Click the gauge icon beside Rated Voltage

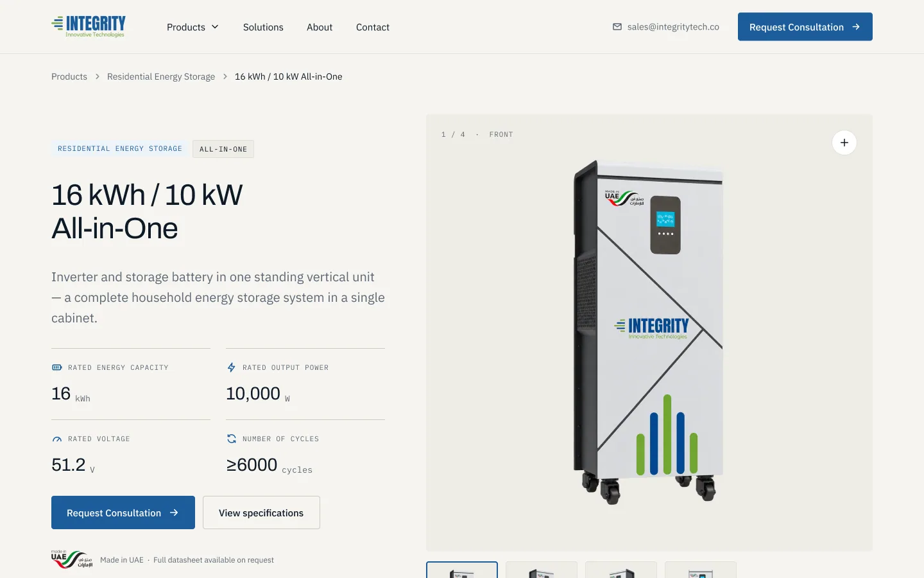(x=57, y=439)
